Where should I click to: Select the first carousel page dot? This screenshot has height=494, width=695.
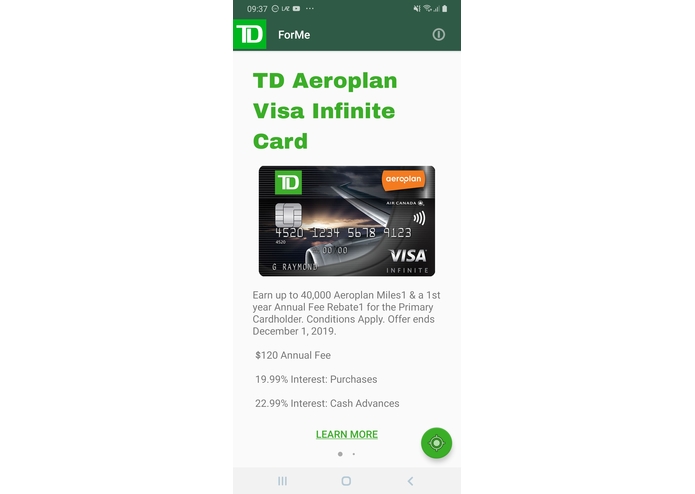tap(340, 454)
